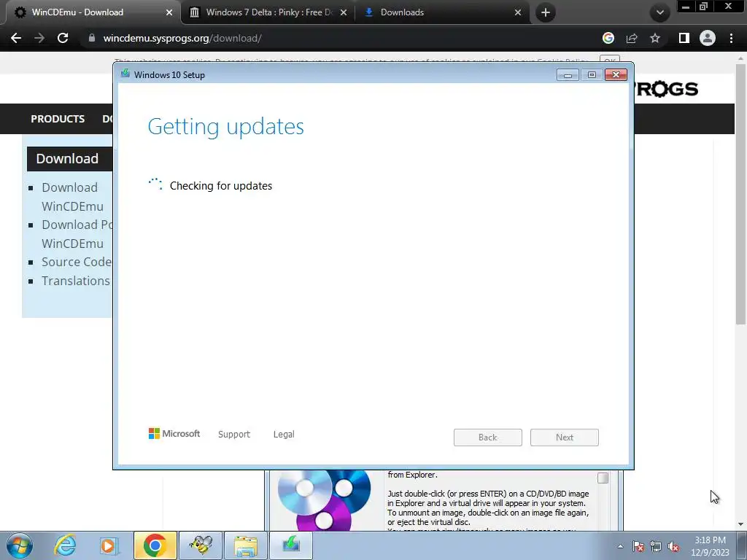This screenshot has height=560, width=747.
Task: Click the Windows 10 Setup taskbar icon
Action: (x=291, y=545)
